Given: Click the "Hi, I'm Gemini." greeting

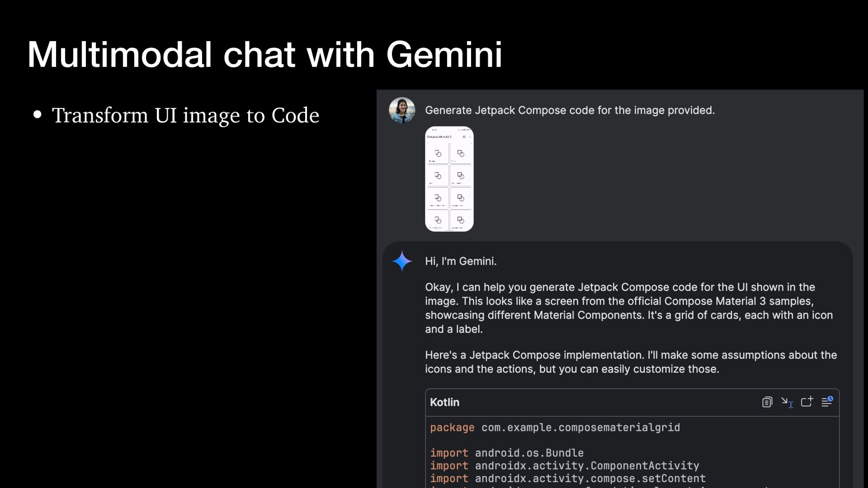Looking at the screenshot, I should pyautogui.click(x=461, y=261).
